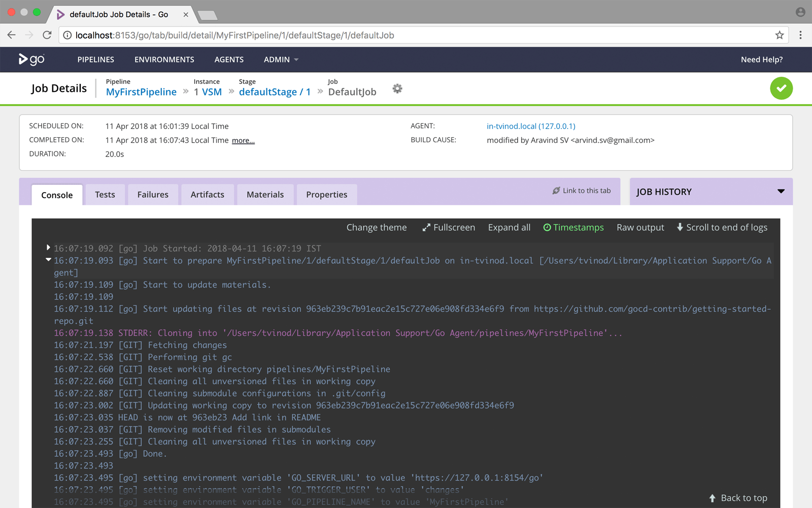Image resolution: width=812 pixels, height=508 pixels.
Task: Click Need Help? link
Action: 762,59
